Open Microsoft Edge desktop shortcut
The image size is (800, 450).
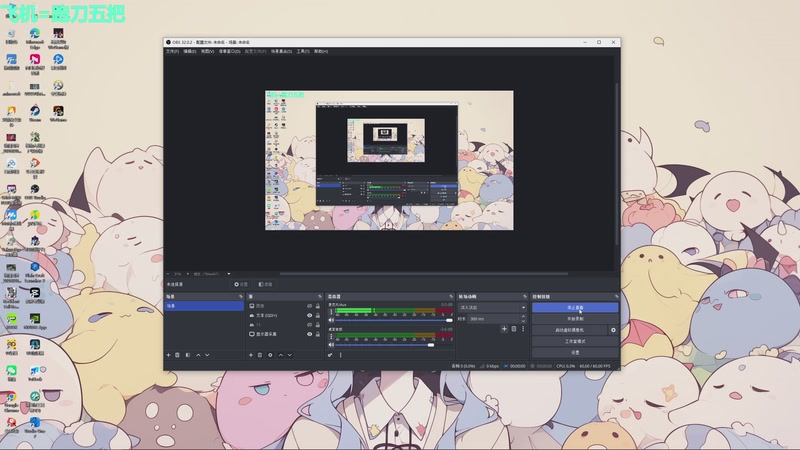35,37
